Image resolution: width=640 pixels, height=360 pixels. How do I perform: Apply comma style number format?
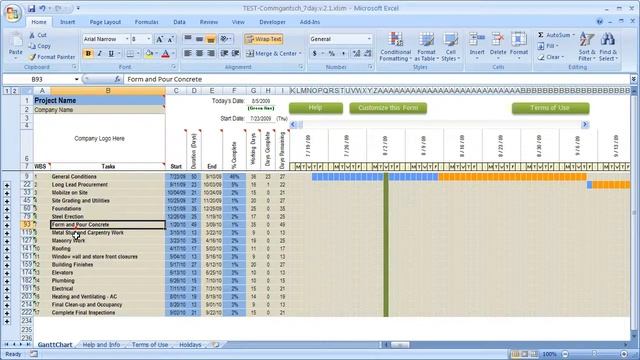(343, 53)
